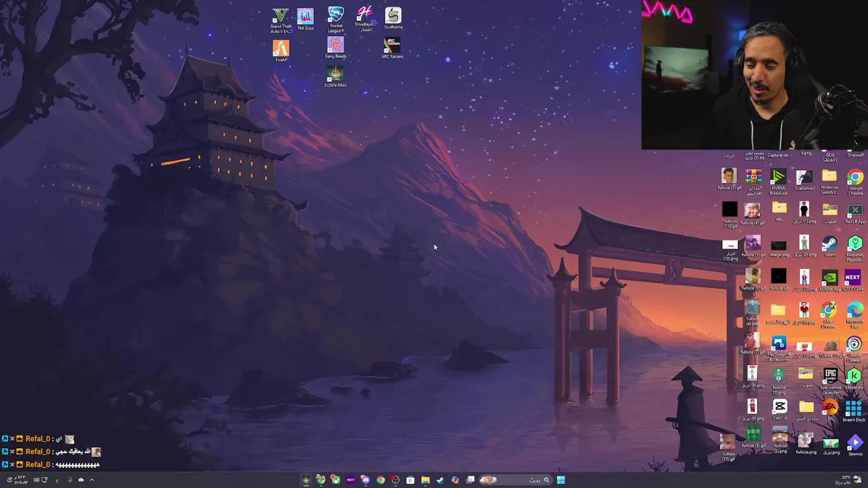Expand the hidden system tray icons chevron
The width and height of the screenshot is (868, 488).
(x=92, y=480)
